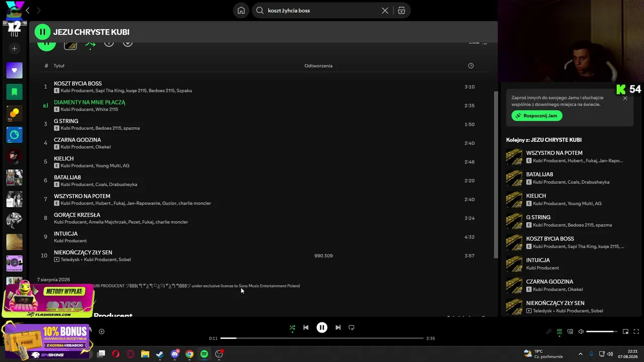Open Discord from the taskbar

175,354
